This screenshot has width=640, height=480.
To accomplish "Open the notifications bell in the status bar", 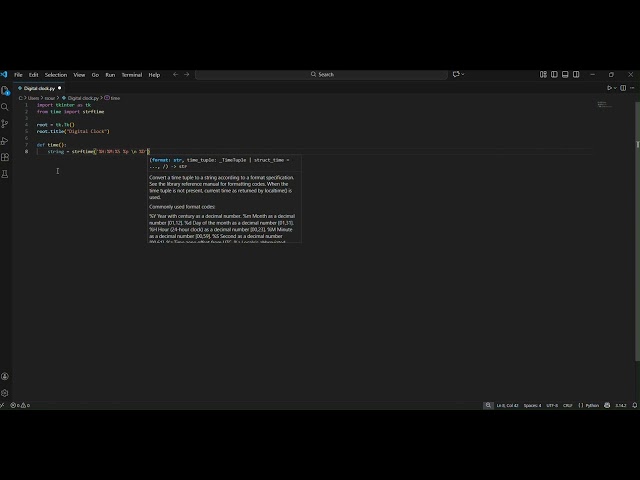I will tap(635, 405).
